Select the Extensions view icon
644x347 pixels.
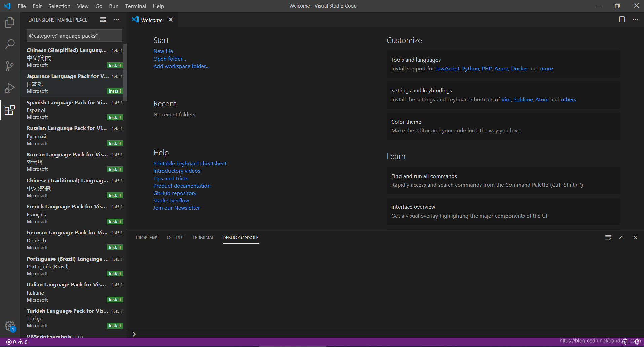pos(10,110)
